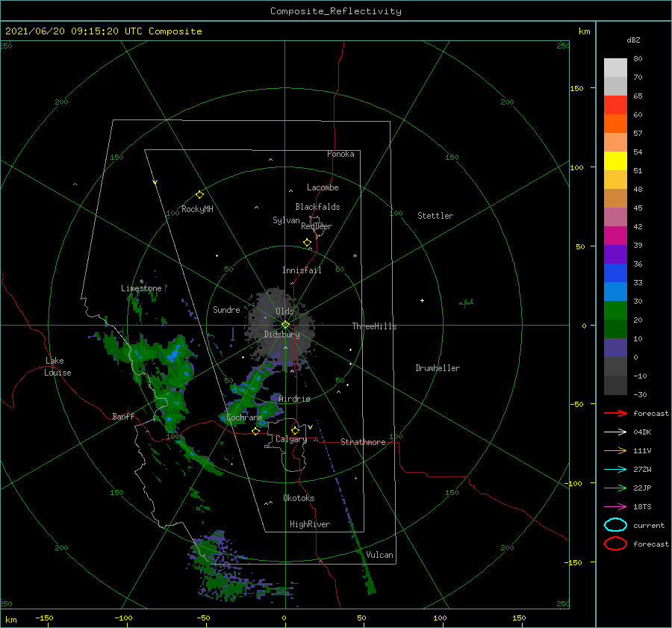672x628 pixels.
Task: Click the RockyMH label
Action: tap(197, 209)
